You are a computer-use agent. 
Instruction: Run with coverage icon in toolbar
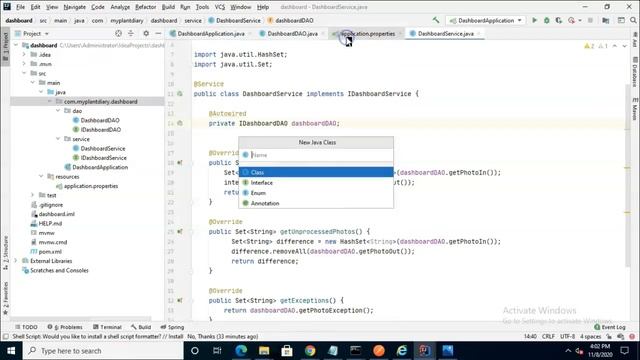[x=558, y=20]
